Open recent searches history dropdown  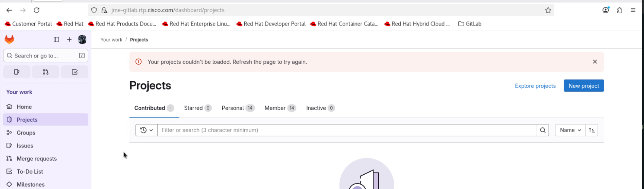146,130
